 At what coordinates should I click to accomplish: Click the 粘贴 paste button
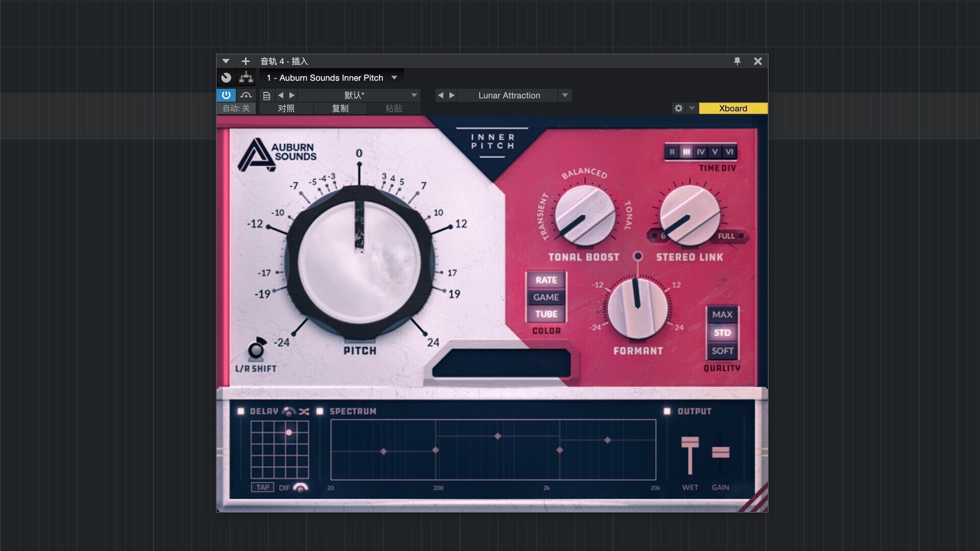(394, 108)
